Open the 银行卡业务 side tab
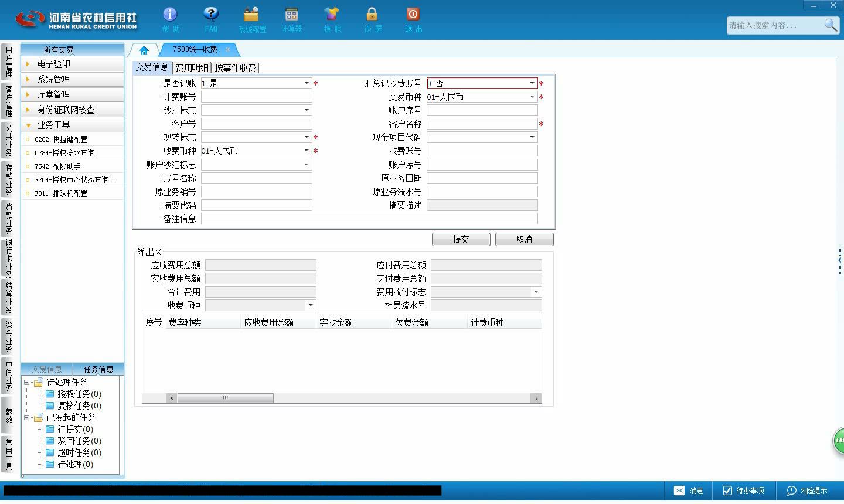Image resolution: width=844 pixels, height=504 pixels. [x=9, y=258]
